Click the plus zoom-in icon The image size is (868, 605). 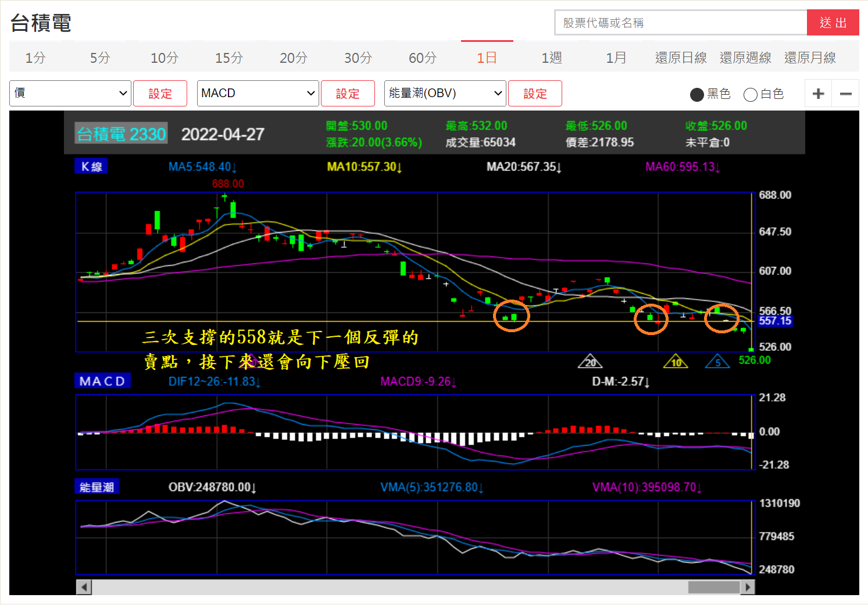819,94
